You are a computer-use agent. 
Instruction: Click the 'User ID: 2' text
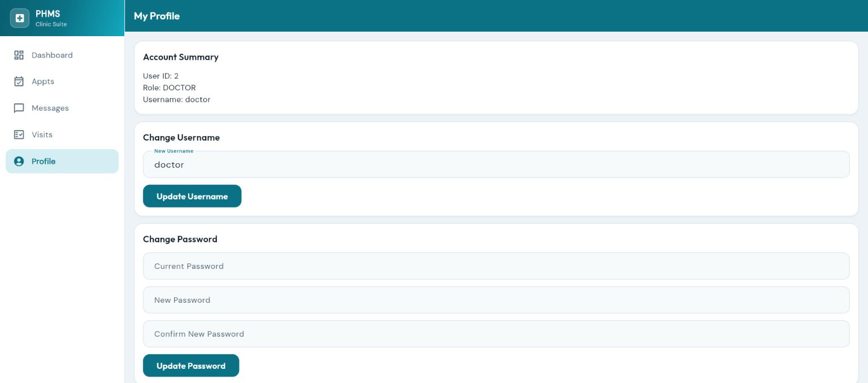(x=160, y=76)
